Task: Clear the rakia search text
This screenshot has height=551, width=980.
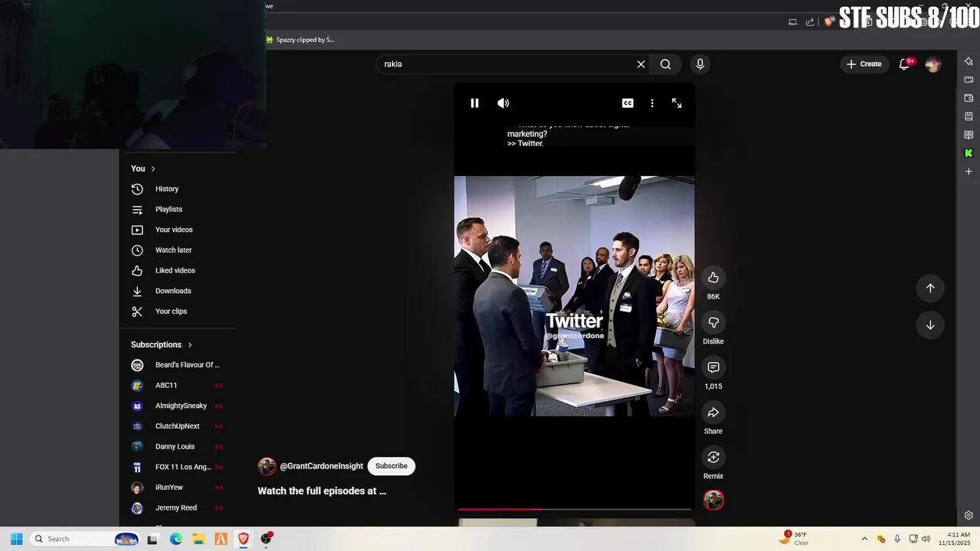Action: (641, 64)
